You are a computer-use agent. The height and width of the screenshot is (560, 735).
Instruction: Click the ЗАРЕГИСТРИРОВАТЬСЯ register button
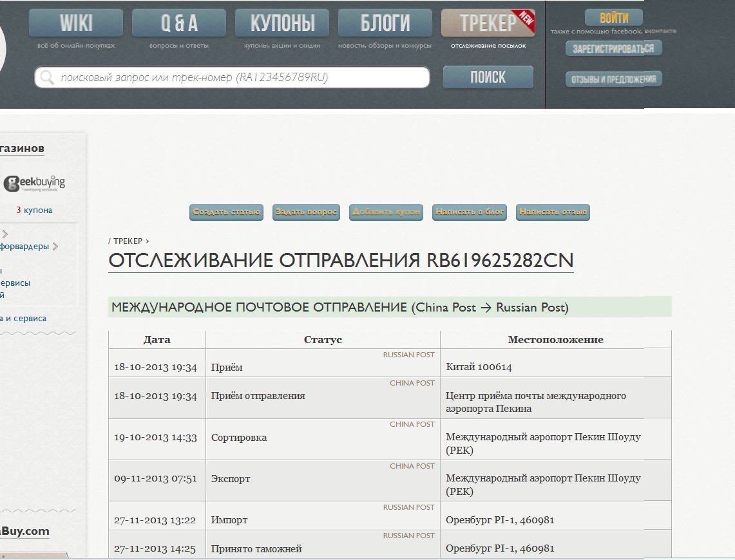click(x=613, y=49)
